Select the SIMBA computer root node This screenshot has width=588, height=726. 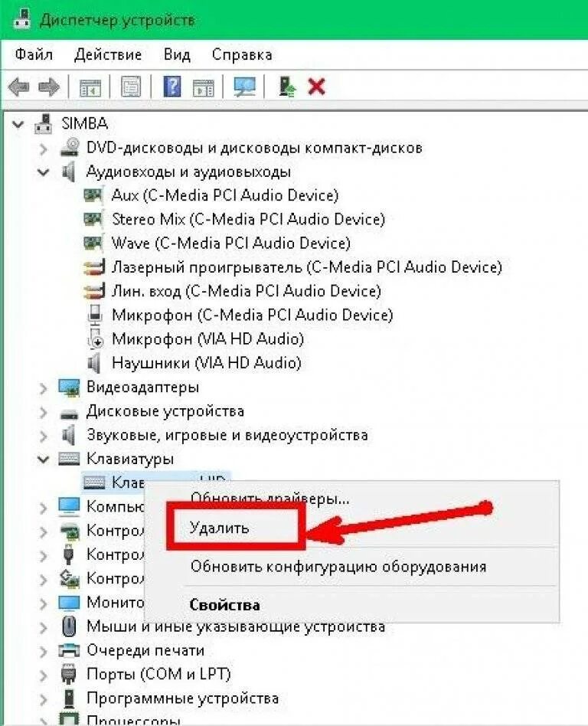[85, 123]
